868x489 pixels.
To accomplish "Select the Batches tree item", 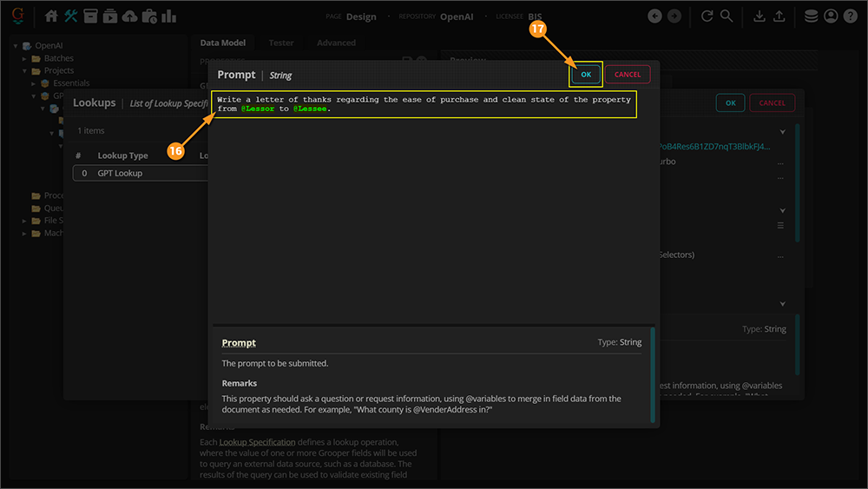I will click(x=59, y=58).
